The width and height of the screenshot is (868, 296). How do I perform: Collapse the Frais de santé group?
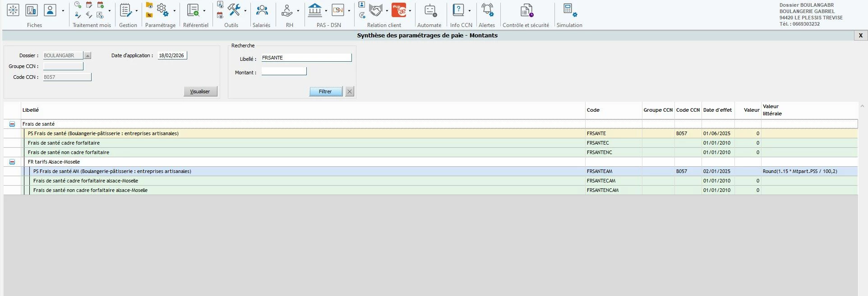(x=12, y=124)
